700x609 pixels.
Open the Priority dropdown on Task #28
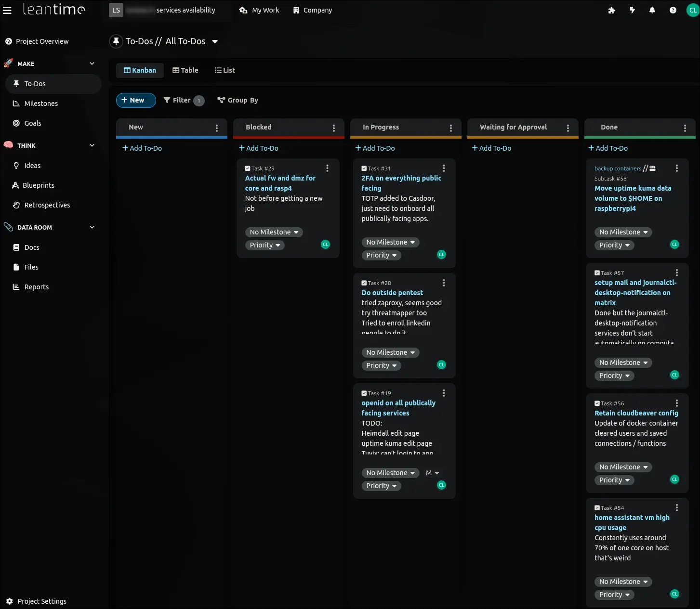[x=381, y=365]
